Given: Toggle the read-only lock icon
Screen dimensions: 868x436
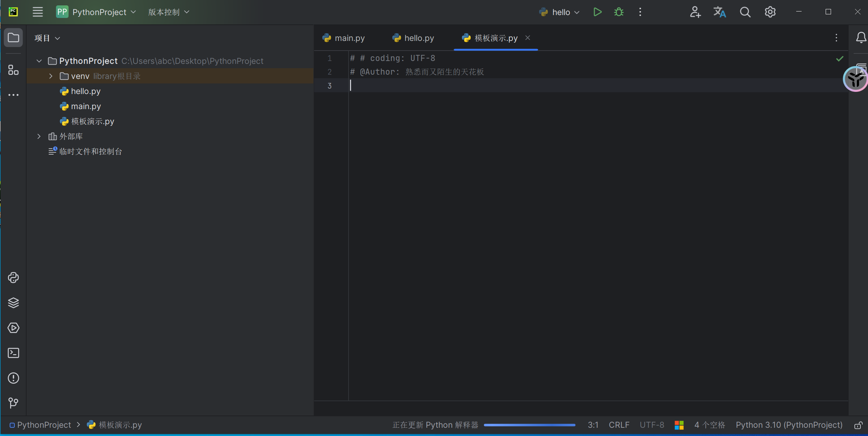Looking at the screenshot, I should pyautogui.click(x=858, y=425).
